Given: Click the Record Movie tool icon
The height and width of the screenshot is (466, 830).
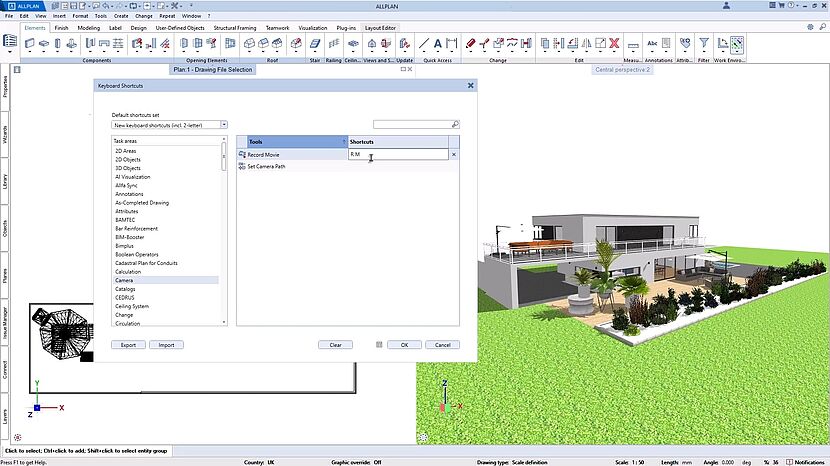Looking at the screenshot, I should [242, 155].
